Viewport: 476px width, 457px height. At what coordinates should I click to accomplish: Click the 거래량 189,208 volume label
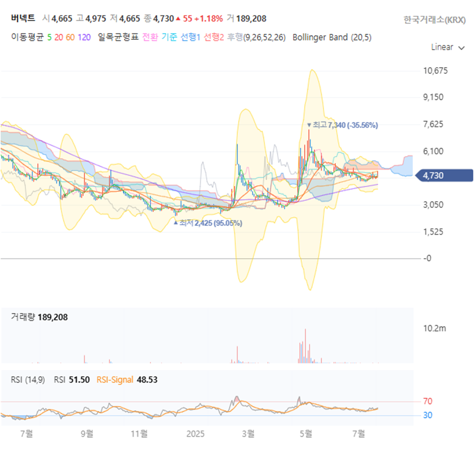[39, 317]
